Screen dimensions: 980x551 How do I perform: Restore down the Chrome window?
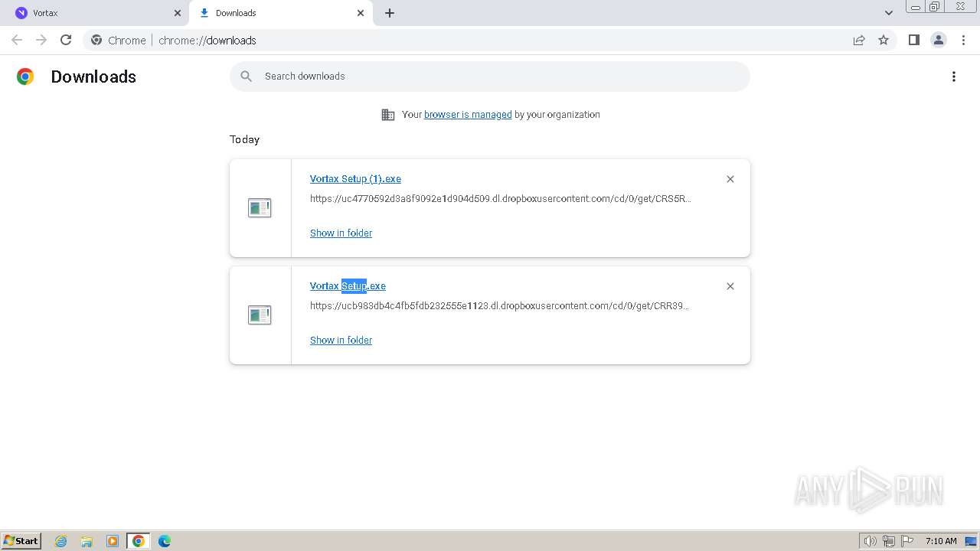pos(935,7)
